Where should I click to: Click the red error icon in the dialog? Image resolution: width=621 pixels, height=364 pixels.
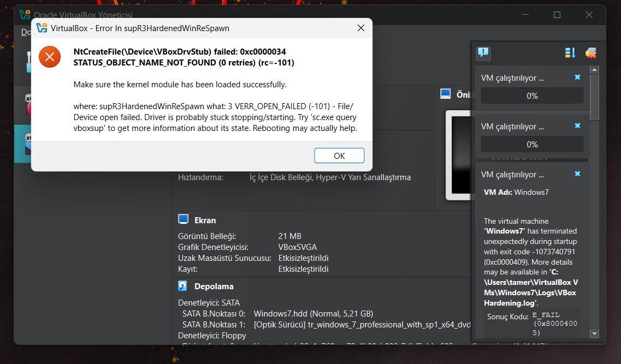tap(50, 57)
